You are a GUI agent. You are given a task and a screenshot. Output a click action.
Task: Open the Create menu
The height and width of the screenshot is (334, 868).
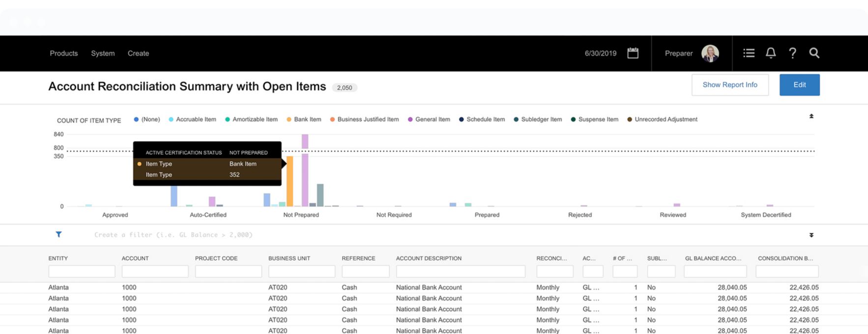(138, 53)
